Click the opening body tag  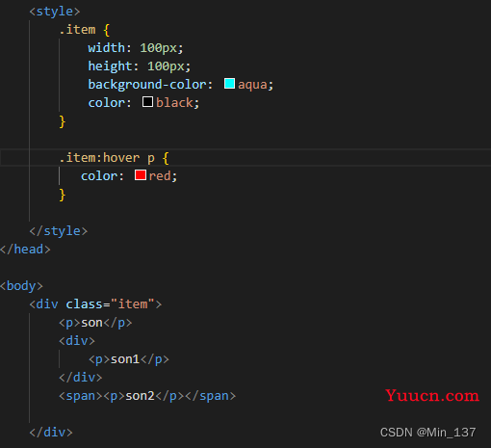pyautogui.click(x=21, y=286)
